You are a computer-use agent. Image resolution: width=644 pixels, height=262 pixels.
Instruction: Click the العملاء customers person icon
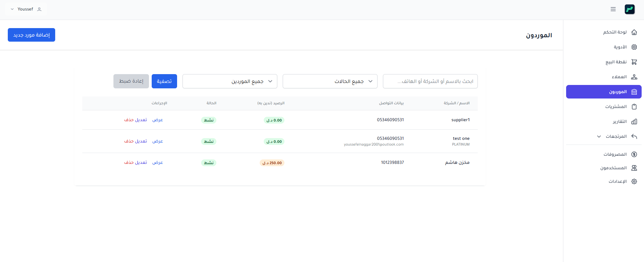click(x=634, y=77)
